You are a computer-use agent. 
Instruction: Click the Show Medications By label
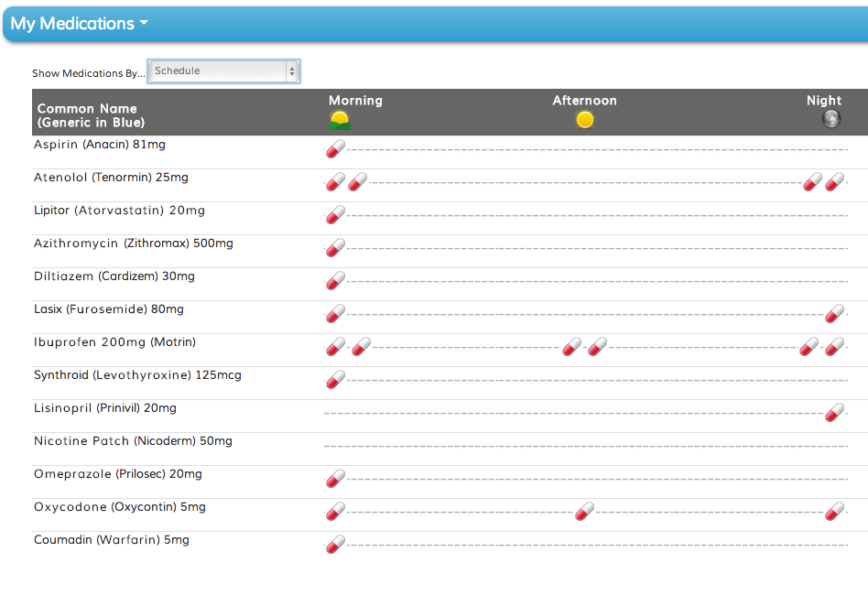(x=89, y=73)
